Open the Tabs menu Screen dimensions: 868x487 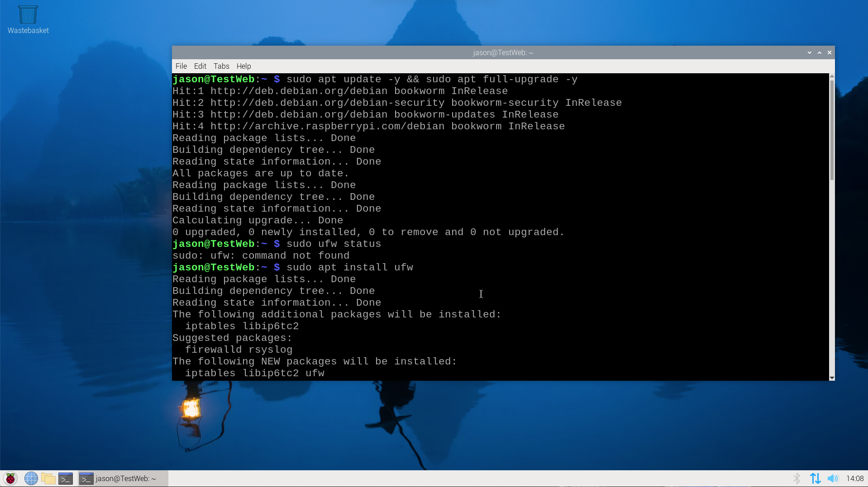point(221,66)
